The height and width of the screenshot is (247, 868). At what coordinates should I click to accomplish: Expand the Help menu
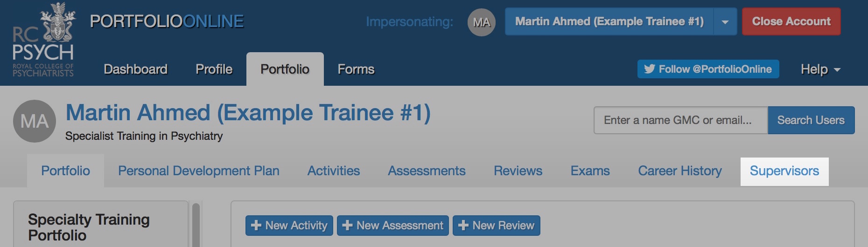click(x=820, y=69)
